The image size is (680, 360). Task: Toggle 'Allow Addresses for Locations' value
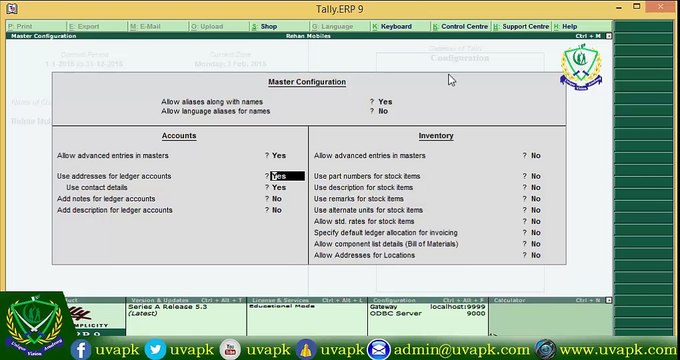(536, 255)
